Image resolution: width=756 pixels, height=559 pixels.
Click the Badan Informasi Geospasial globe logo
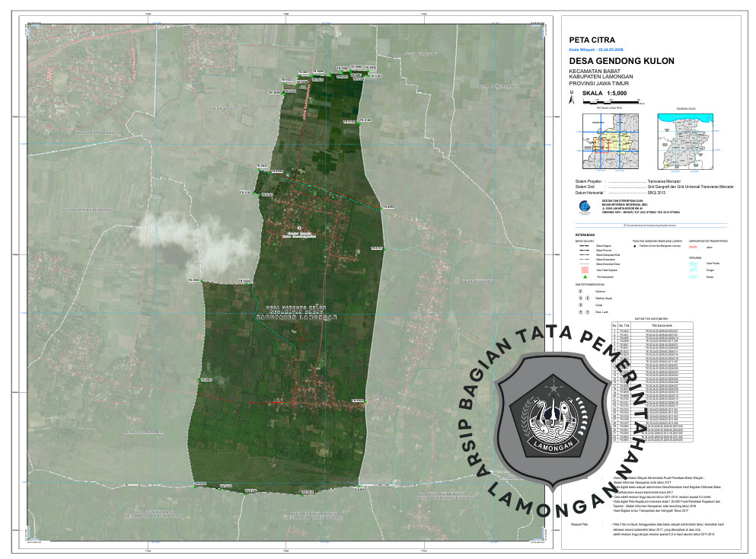(582, 206)
